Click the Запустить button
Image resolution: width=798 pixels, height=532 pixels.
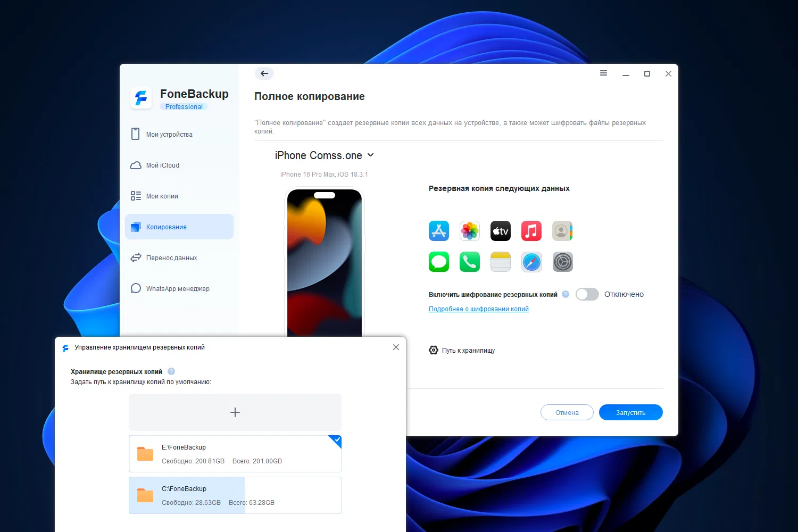coord(631,412)
